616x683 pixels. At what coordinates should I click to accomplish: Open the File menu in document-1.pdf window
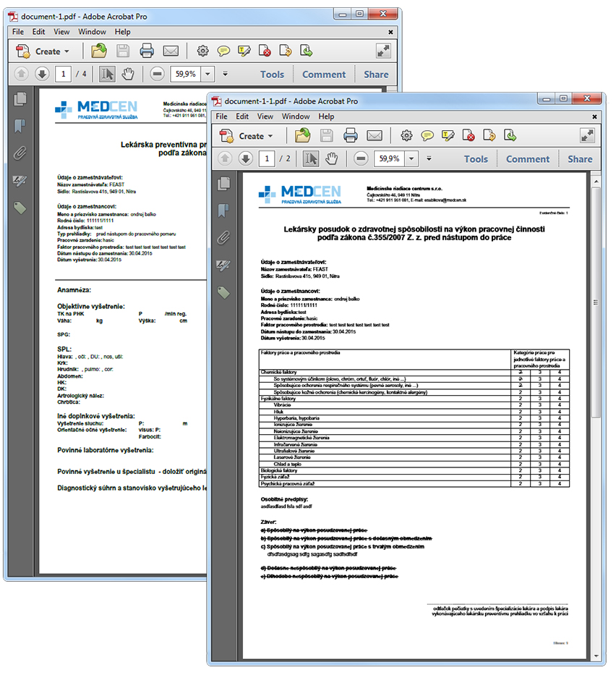(18, 32)
